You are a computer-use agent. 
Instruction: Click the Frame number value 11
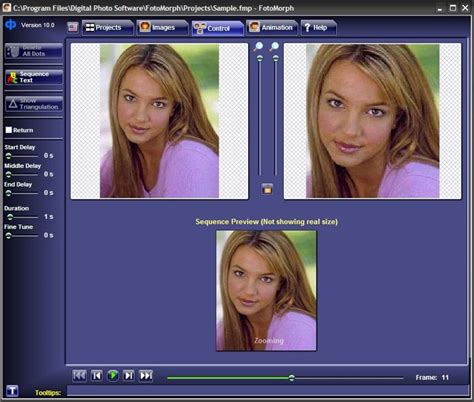pyautogui.click(x=445, y=377)
